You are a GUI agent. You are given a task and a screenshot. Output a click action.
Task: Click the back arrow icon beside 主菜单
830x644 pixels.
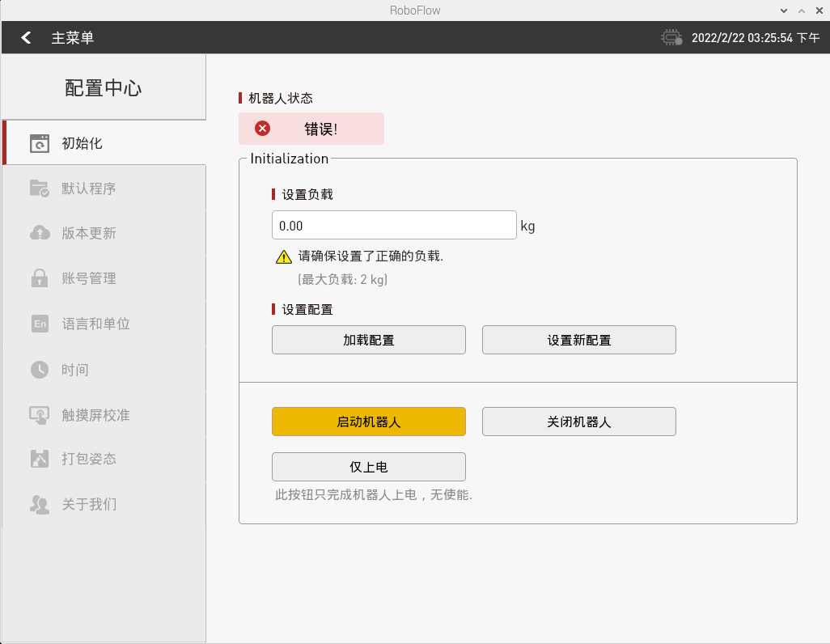tap(26, 38)
